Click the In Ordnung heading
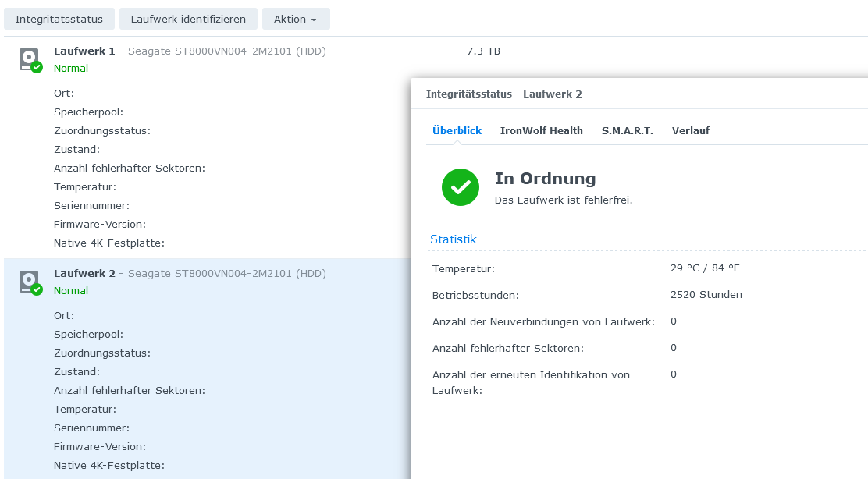The image size is (868, 479). pyautogui.click(x=546, y=179)
